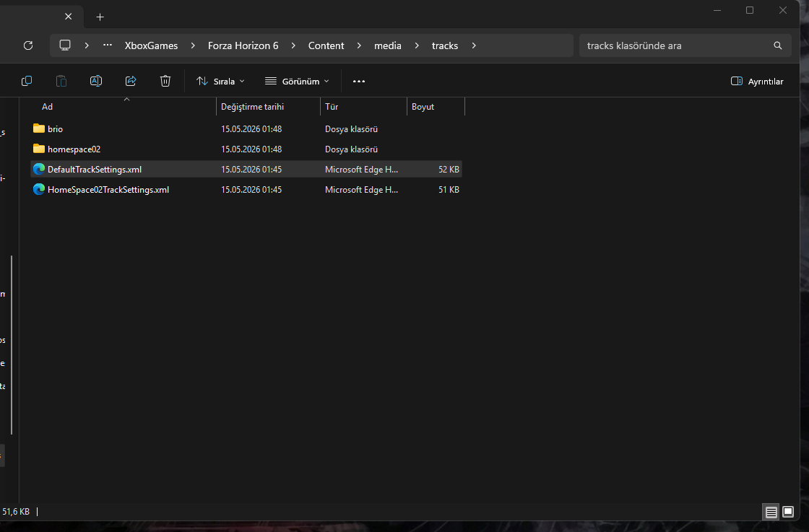
Task: Click the search magnifier icon
Action: (777, 45)
